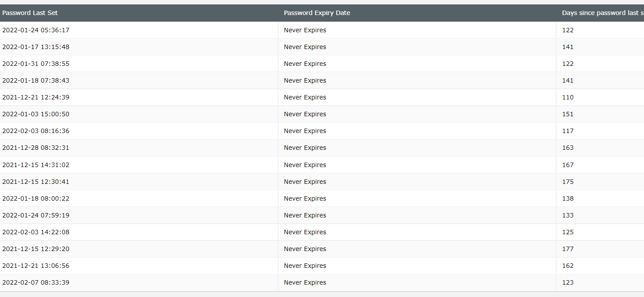Click the Password Expiry Date column header
644x297 pixels.
click(x=317, y=13)
